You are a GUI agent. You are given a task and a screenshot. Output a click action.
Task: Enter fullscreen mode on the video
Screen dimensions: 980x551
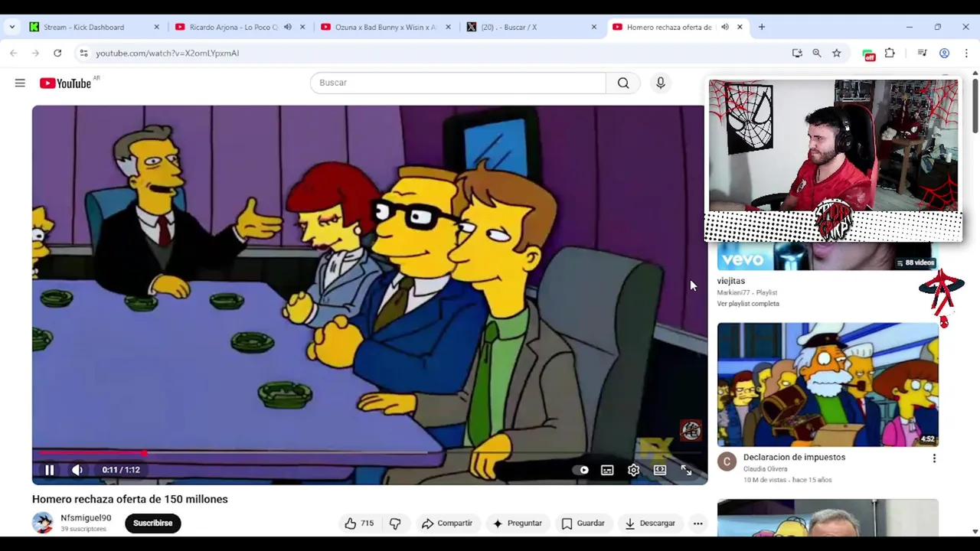686,470
